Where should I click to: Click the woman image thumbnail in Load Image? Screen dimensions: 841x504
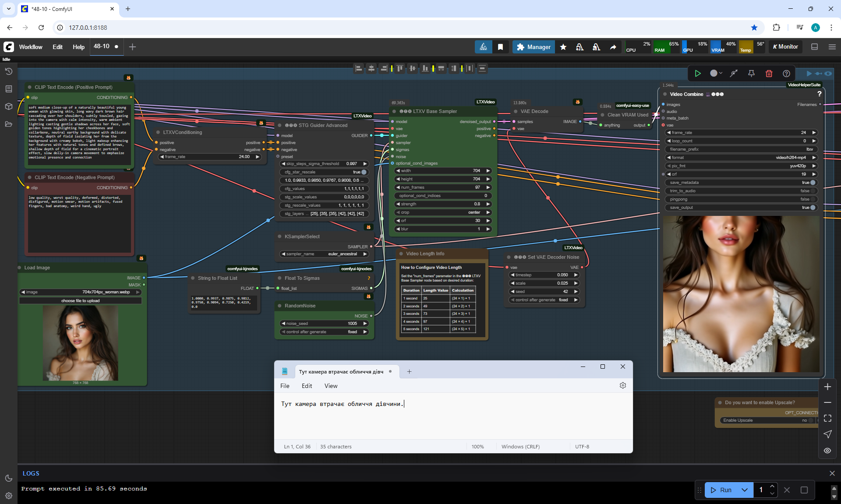coord(81,343)
